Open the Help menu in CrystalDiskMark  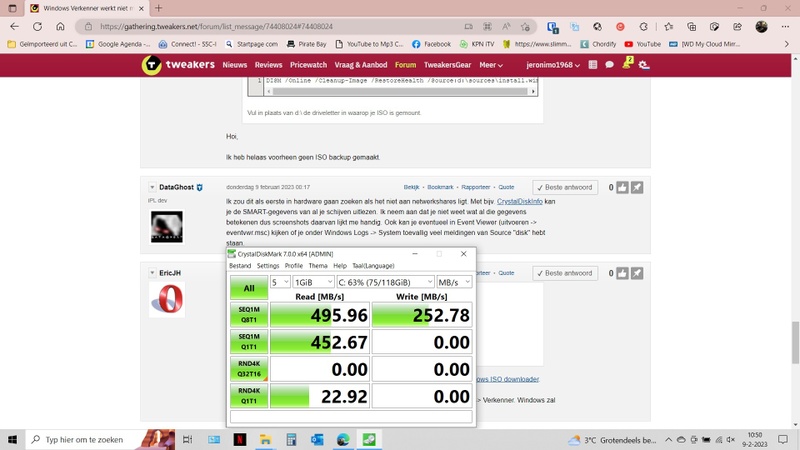[x=340, y=266]
